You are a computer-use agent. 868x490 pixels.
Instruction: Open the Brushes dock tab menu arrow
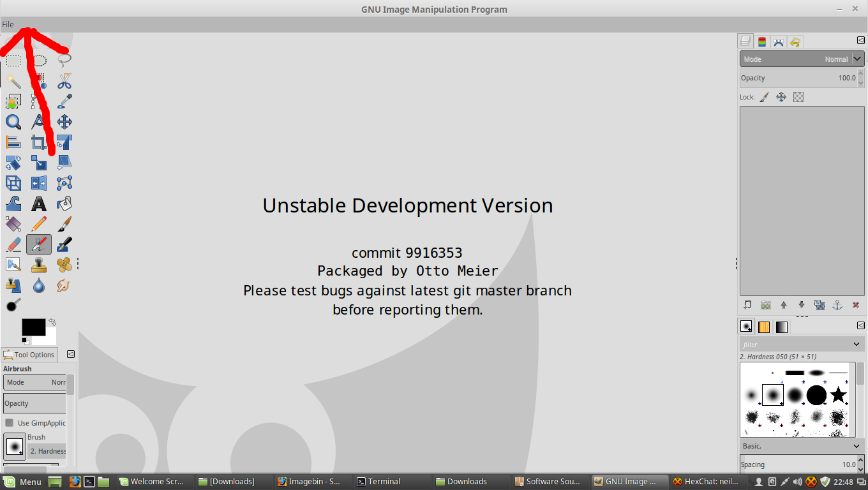(x=860, y=325)
